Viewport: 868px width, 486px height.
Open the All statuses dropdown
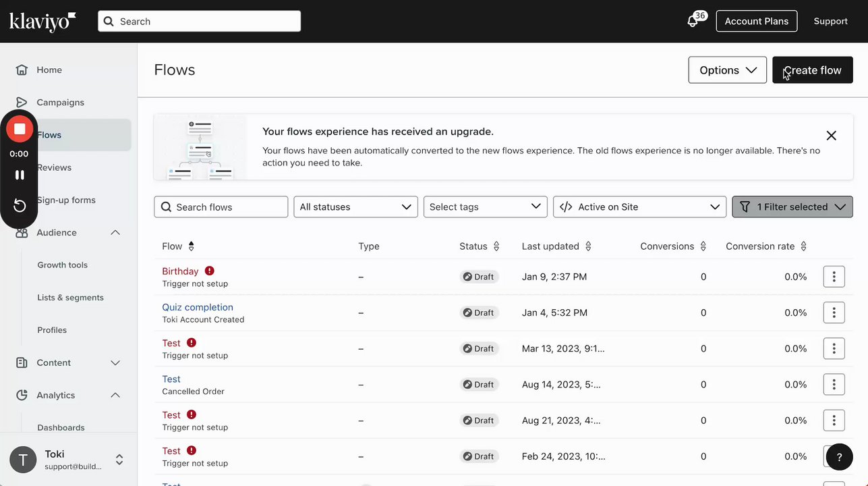click(355, 207)
